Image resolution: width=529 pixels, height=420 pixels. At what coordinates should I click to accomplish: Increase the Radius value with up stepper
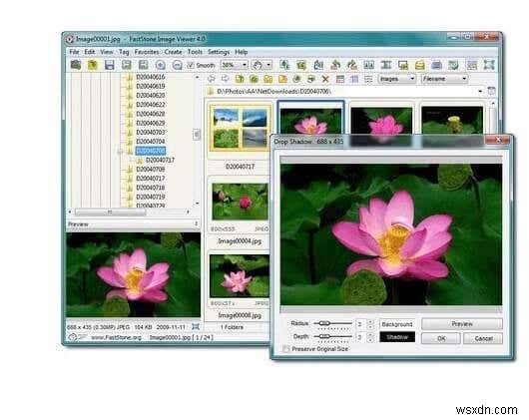click(x=370, y=321)
